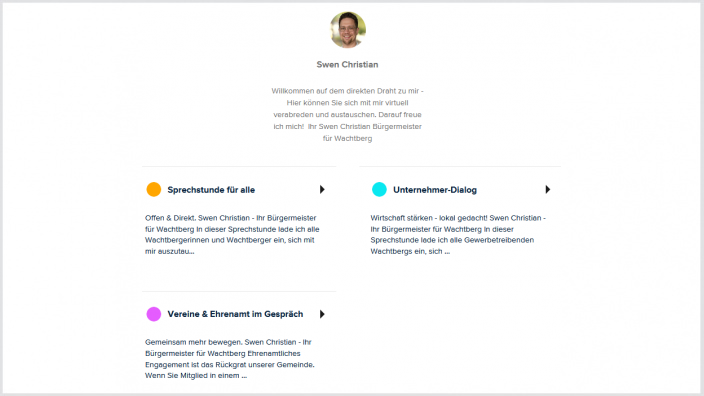This screenshot has height=396, width=704.
Task: Select the description beginning Wirtschaft stärken
Action: (x=458, y=234)
